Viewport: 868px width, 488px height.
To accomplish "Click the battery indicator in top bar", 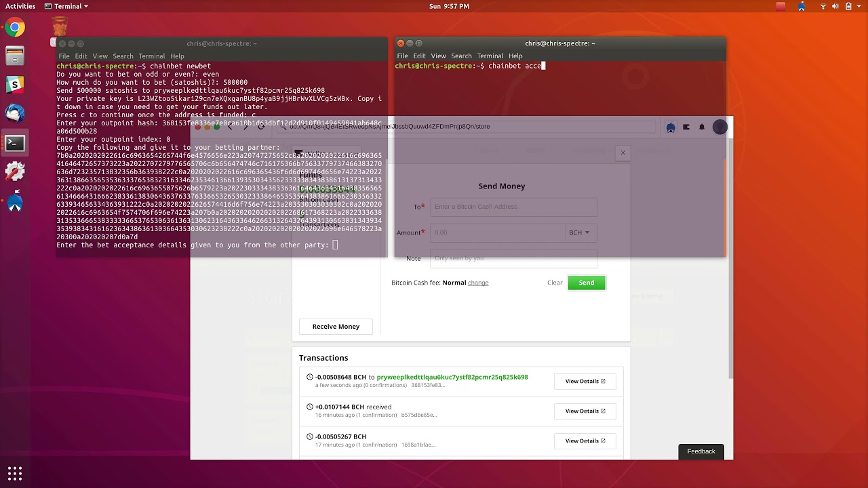I will tap(848, 6).
